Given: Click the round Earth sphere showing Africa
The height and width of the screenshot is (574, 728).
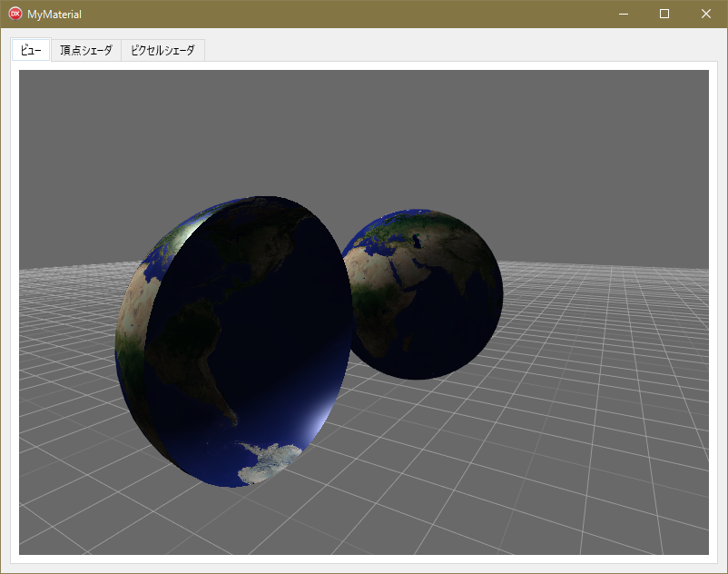Looking at the screenshot, I should [x=425, y=294].
